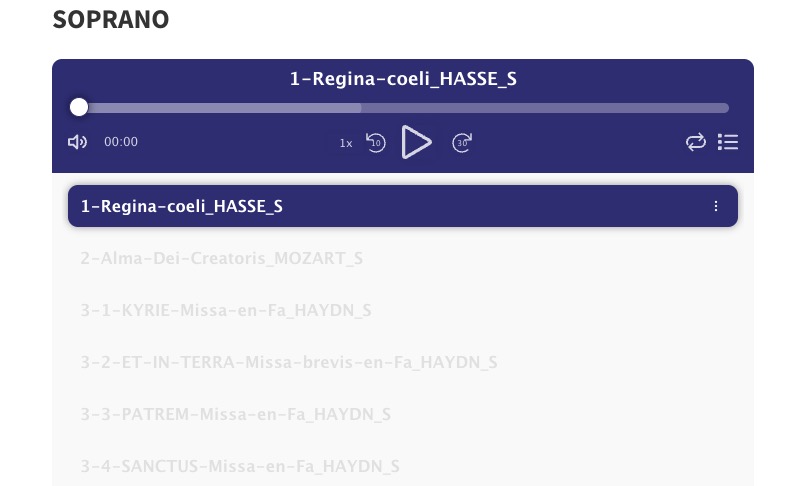
Task: Choose track 3-4-SANCTUS-Missa-en-Fa_HAYDN_S
Action: tap(240, 466)
